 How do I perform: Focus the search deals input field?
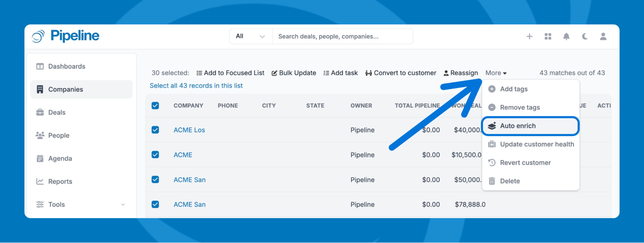pos(342,36)
